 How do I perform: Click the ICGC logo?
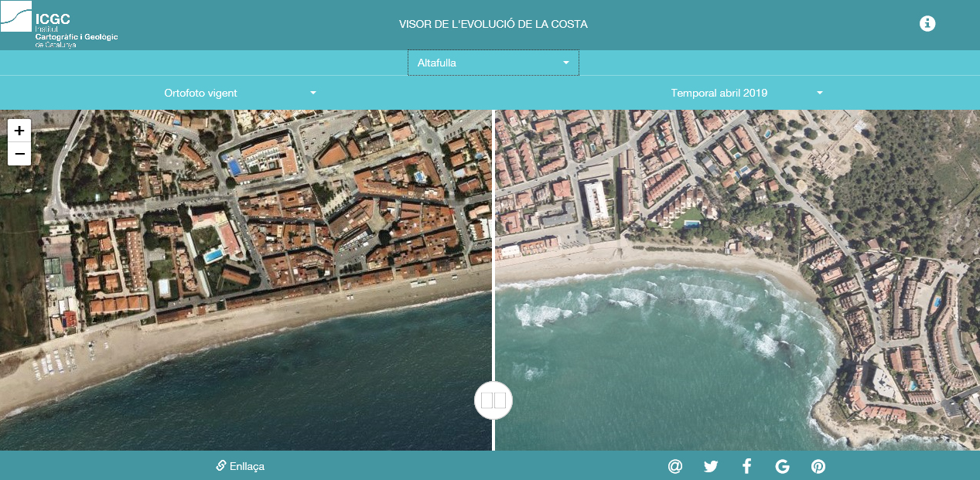[x=59, y=26]
